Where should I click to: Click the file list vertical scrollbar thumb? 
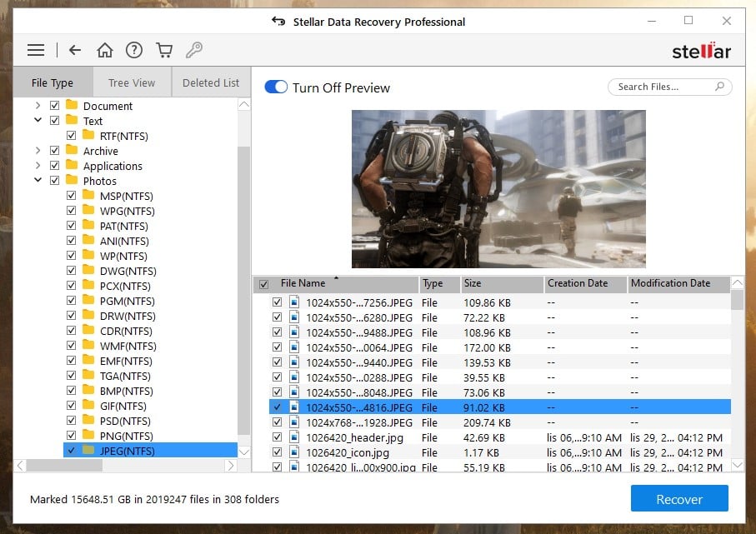click(x=738, y=299)
